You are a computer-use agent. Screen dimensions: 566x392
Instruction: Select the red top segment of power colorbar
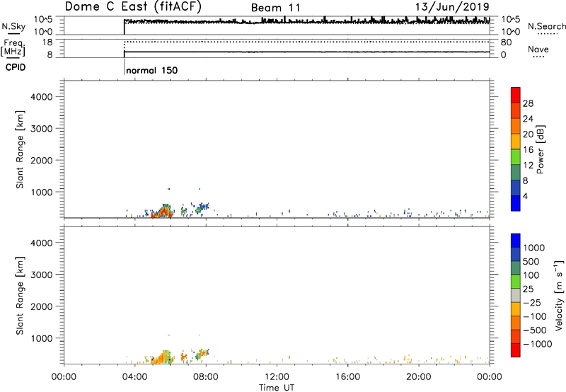pyautogui.click(x=516, y=95)
